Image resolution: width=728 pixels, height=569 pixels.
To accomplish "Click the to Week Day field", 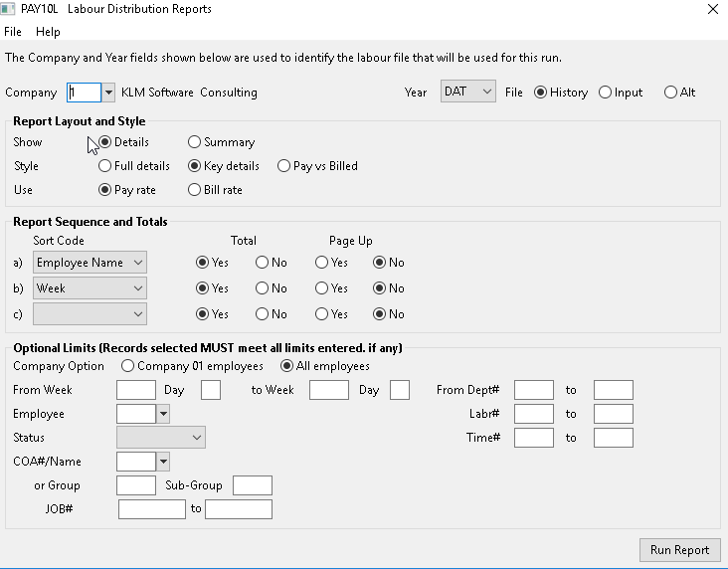I will (400, 390).
